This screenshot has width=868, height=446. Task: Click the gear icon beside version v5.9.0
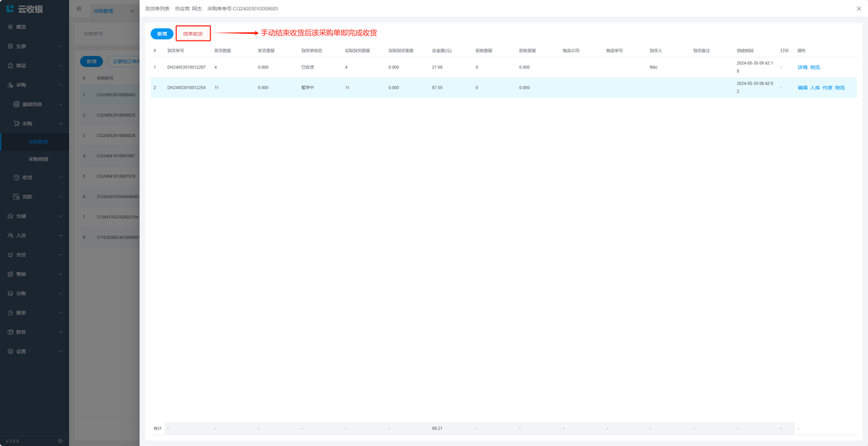[60, 441]
